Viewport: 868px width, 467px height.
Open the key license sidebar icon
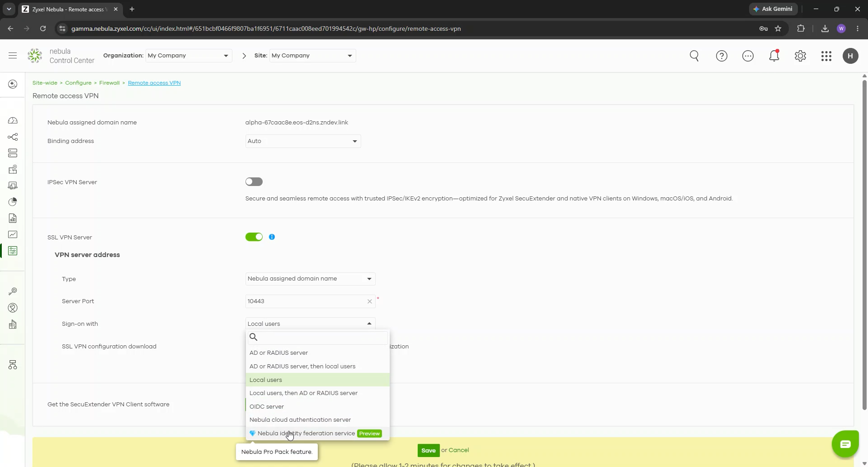click(x=13, y=291)
